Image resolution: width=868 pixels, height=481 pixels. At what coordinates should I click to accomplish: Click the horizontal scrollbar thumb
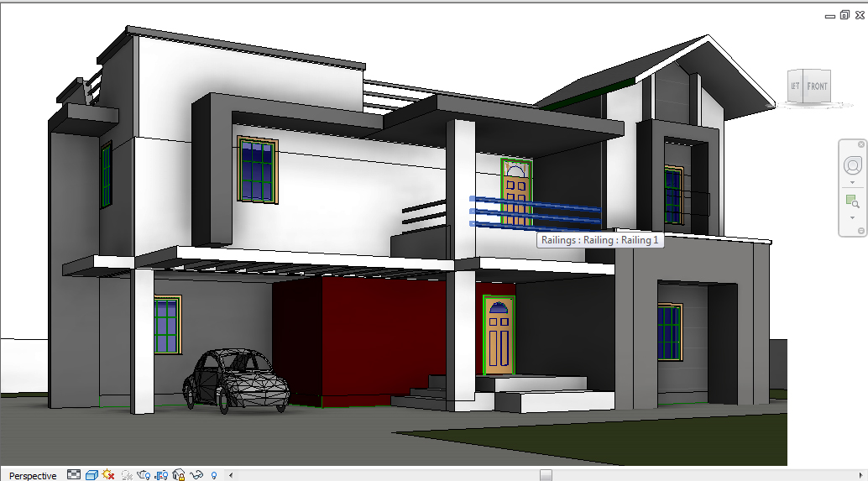(x=546, y=475)
